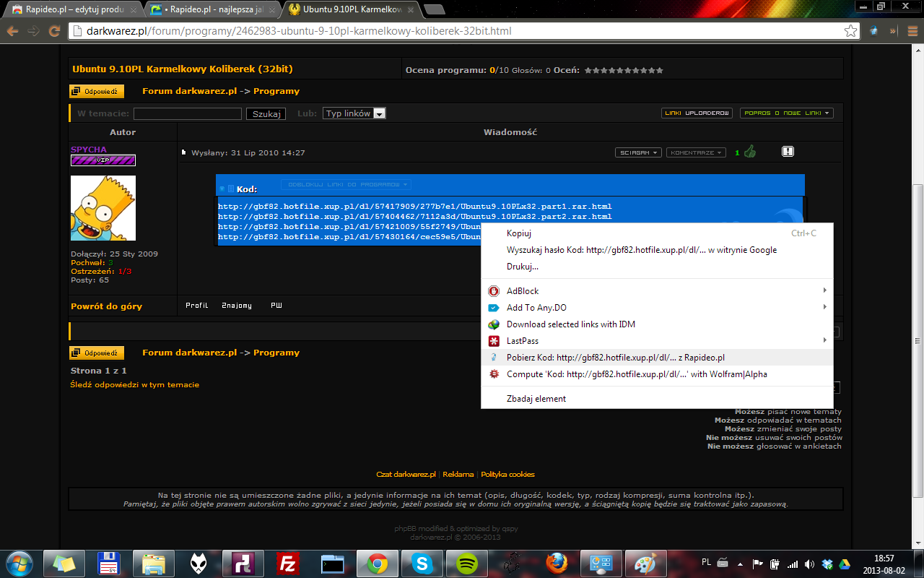Click the 'W temacie' search input field
This screenshot has width=924, height=578.
tap(187, 114)
